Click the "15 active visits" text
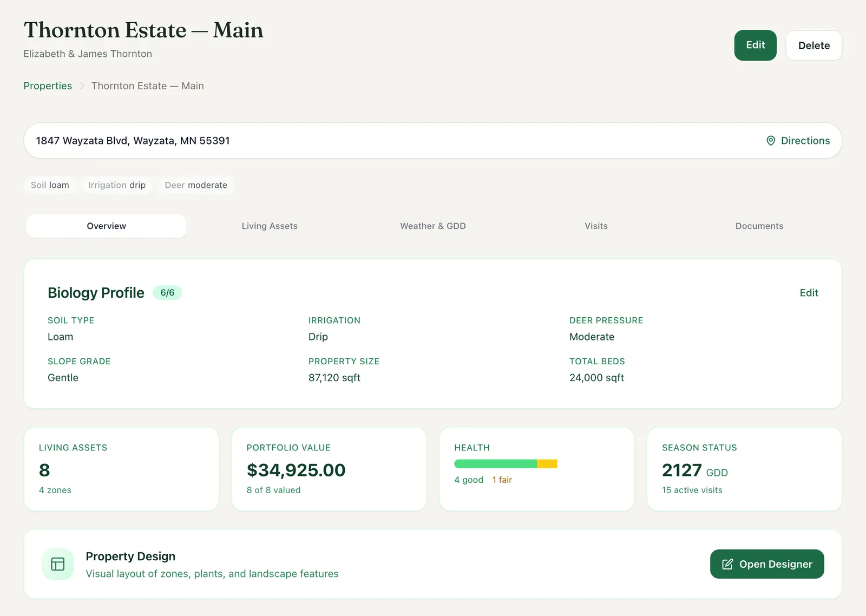This screenshot has width=866, height=616. [x=692, y=490]
